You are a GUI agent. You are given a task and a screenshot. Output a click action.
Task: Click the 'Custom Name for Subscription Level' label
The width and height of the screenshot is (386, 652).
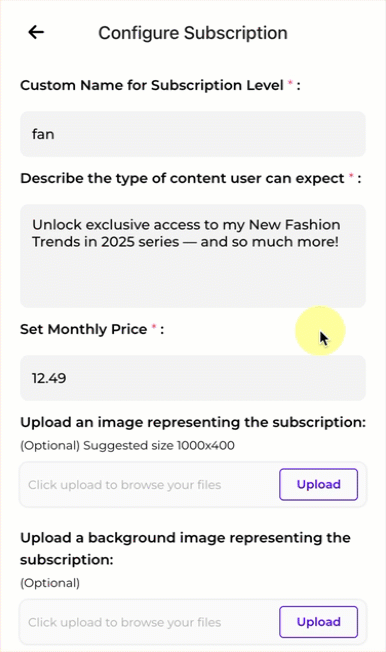[x=152, y=85]
